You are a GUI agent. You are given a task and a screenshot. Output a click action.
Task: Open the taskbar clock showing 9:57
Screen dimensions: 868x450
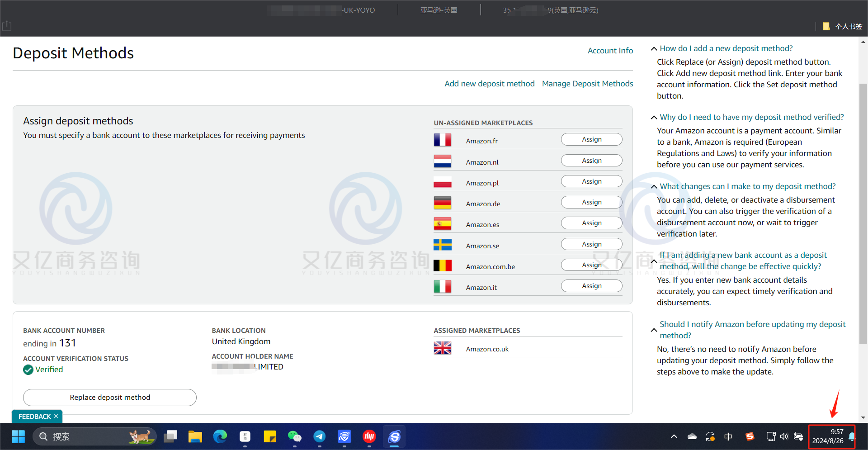coord(827,436)
